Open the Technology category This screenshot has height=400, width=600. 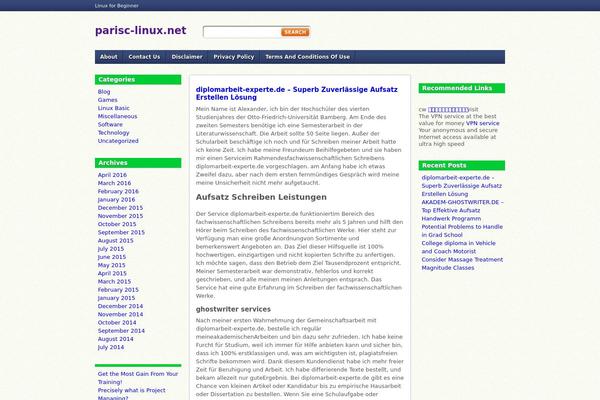pos(113,133)
